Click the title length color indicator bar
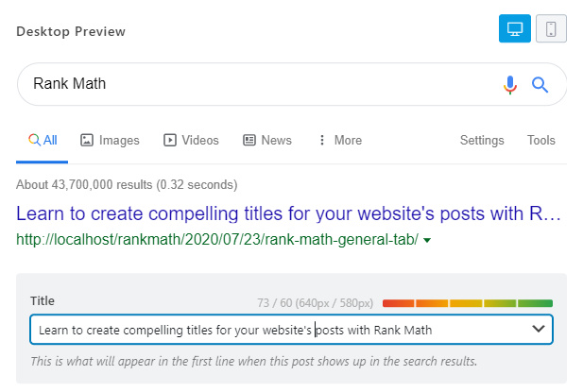This screenshot has width=583, height=392. [467, 303]
